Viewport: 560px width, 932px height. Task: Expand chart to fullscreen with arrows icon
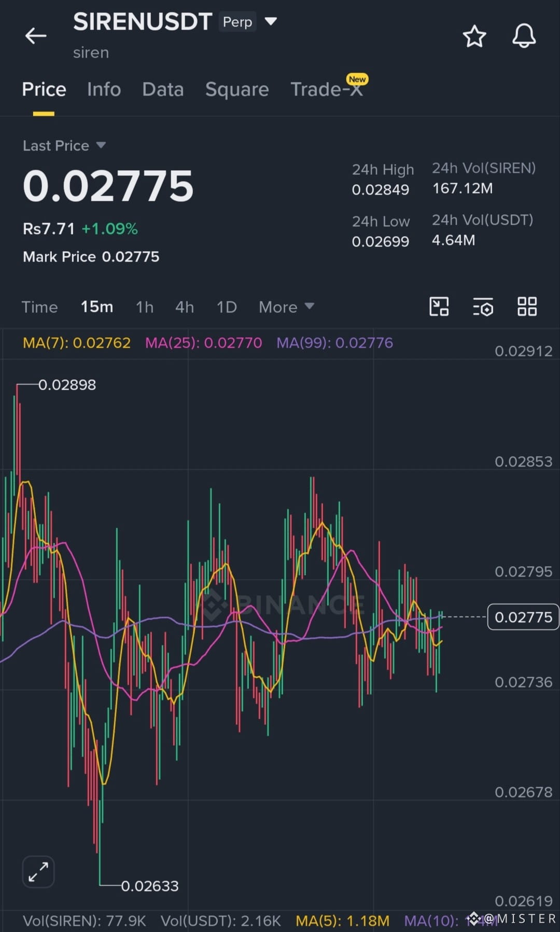(x=38, y=872)
